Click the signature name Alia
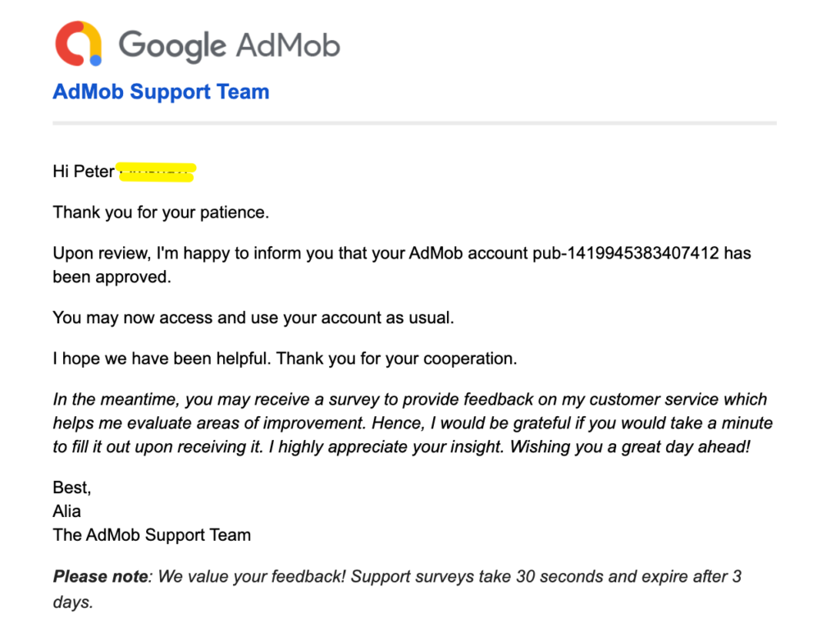840x627 pixels. (66, 511)
